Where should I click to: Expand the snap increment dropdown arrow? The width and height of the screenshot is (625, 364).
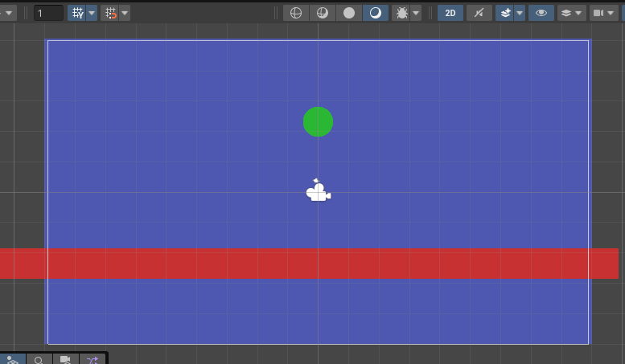[x=125, y=13]
